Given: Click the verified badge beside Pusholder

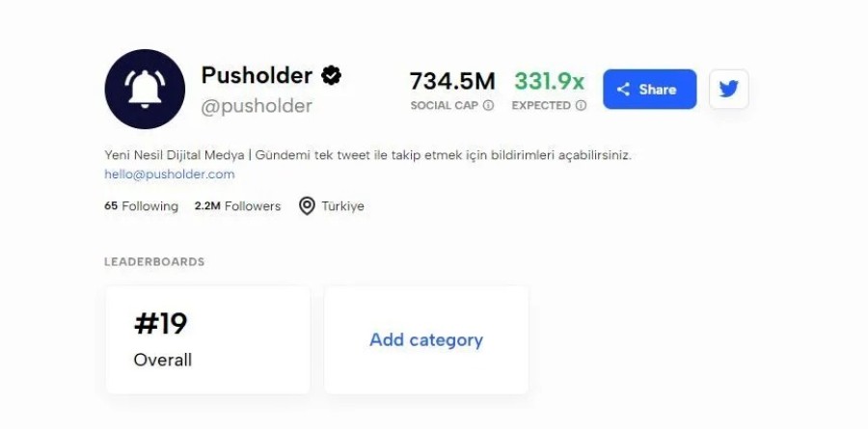Looking at the screenshot, I should point(332,75).
